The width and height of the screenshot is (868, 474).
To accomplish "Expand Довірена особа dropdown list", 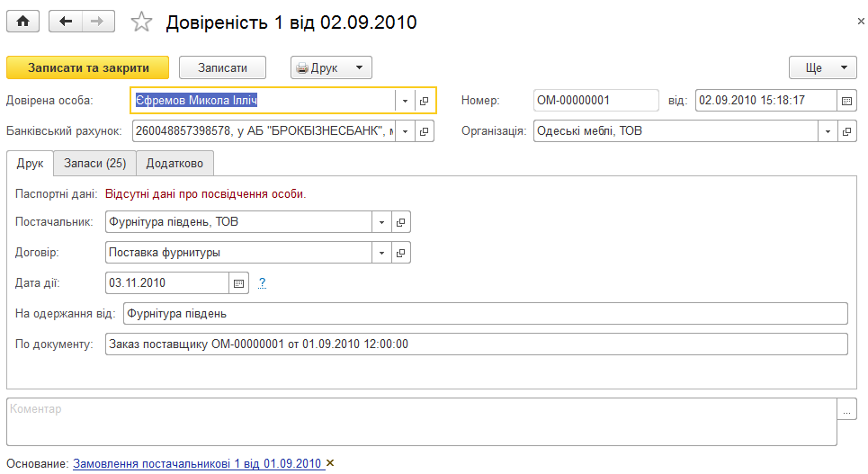I will tap(405, 101).
